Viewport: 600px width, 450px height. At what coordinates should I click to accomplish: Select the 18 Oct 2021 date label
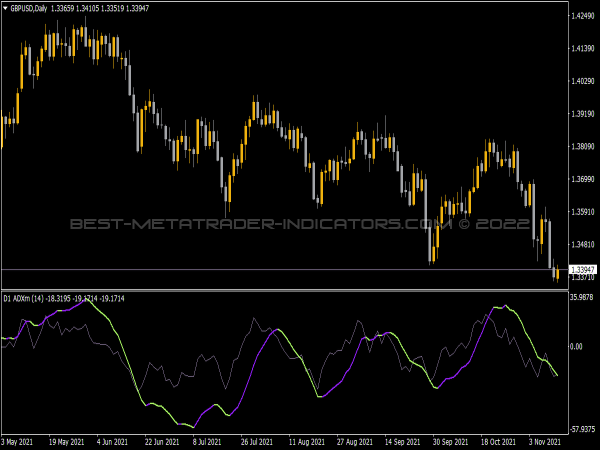pos(498,442)
